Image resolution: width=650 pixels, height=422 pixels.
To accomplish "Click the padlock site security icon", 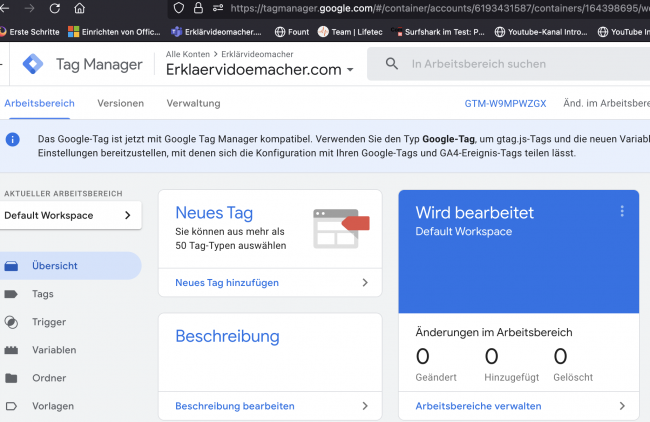I will pos(199,8).
